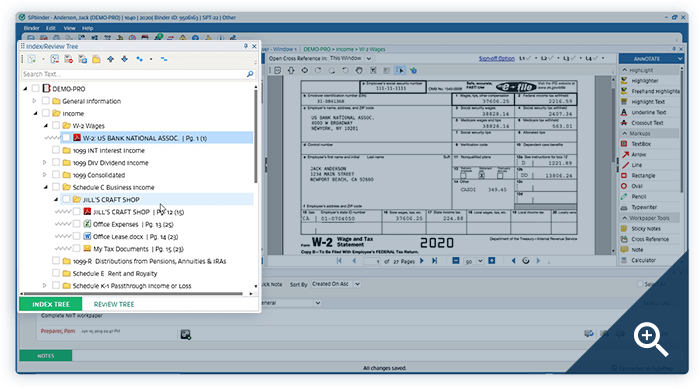Click the magnifier in the Search Text box

pos(250,74)
